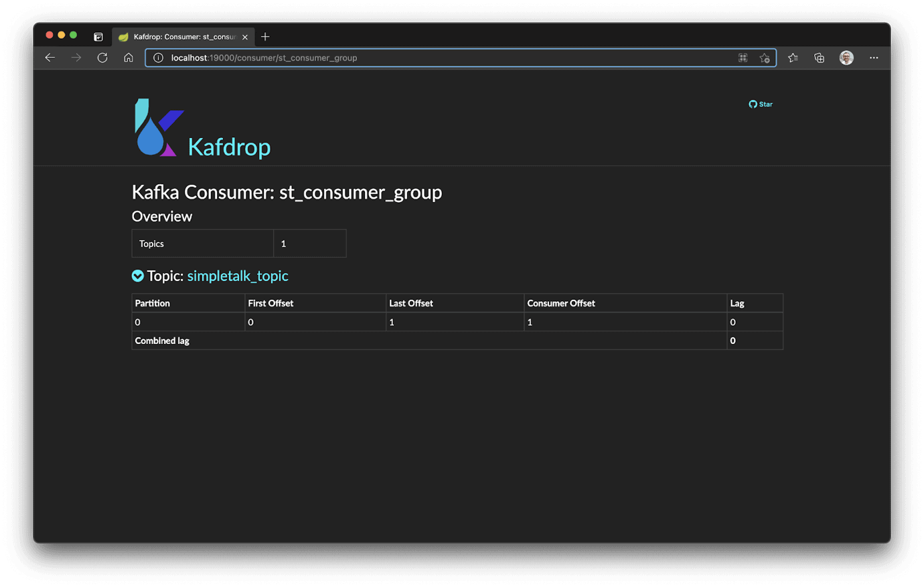Click the Consumer Offset value 1
The image size is (924, 587).
click(530, 322)
